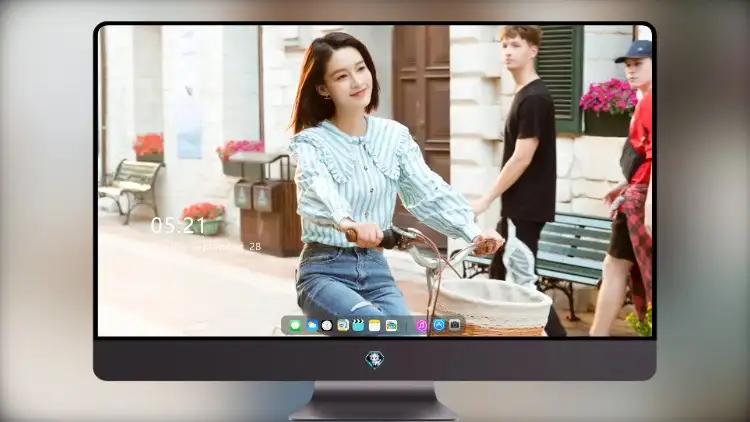
Task: Open the Camera app in dock
Action: point(455,325)
